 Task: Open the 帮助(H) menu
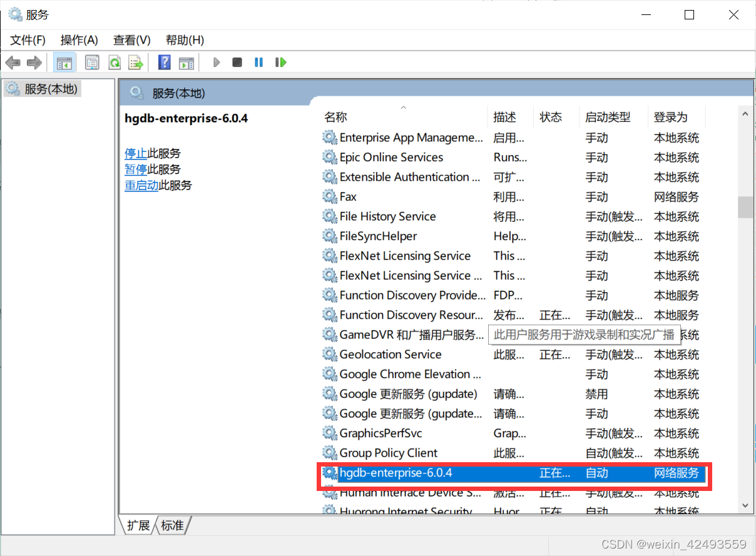point(185,40)
